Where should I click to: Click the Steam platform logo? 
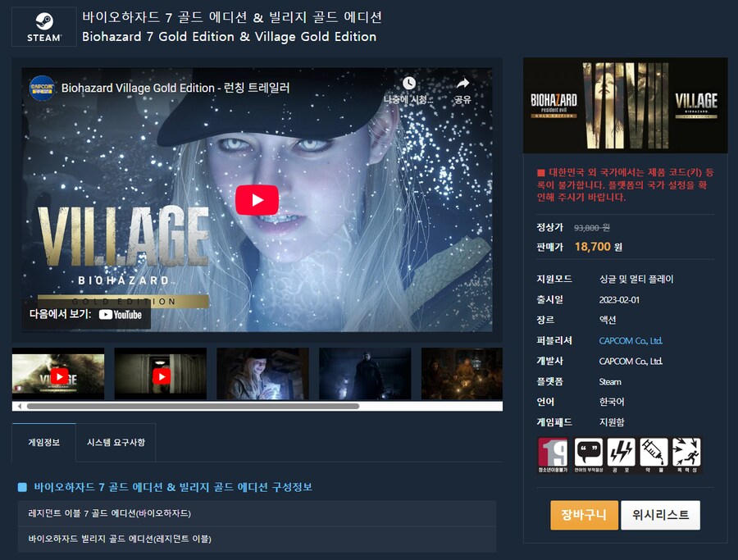43,26
